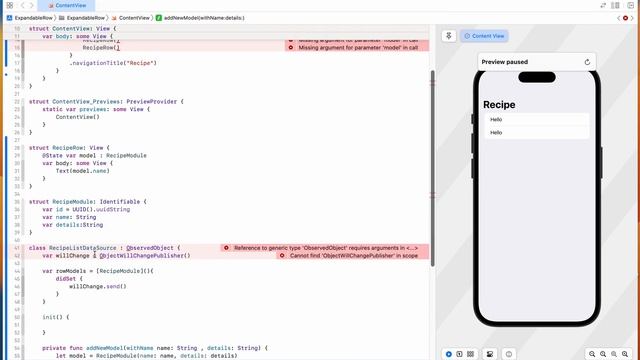
Task: Select the Content View preview chip
Action: coord(484,36)
